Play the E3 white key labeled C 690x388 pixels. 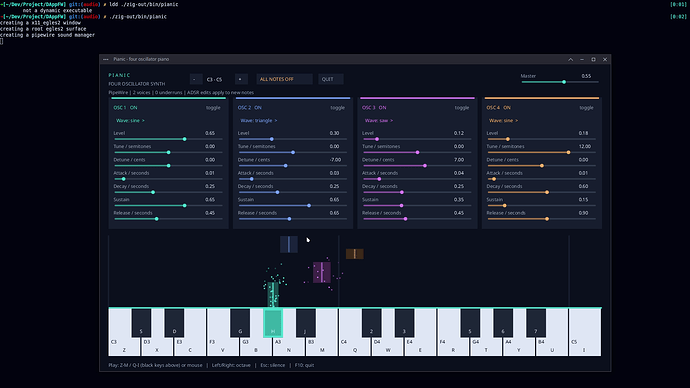(x=190, y=348)
